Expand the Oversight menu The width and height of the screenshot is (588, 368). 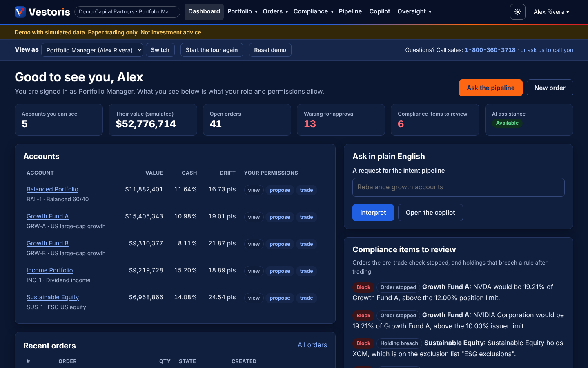pyautogui.click(x=414, y=11)
